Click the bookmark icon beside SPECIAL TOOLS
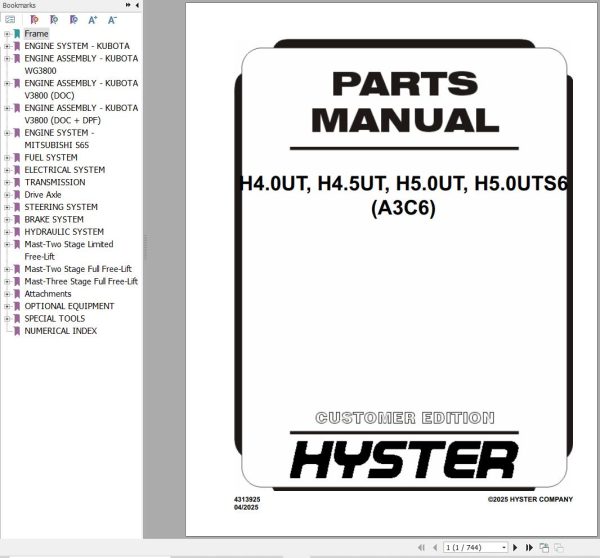600x558 pixels. point(17,318)
